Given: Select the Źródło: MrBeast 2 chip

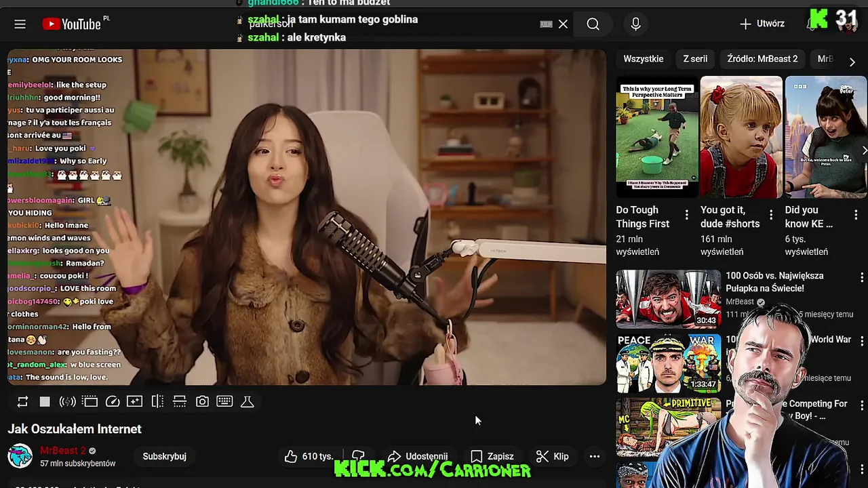Looking at the screenshot, I should click(x=762, y=59).
